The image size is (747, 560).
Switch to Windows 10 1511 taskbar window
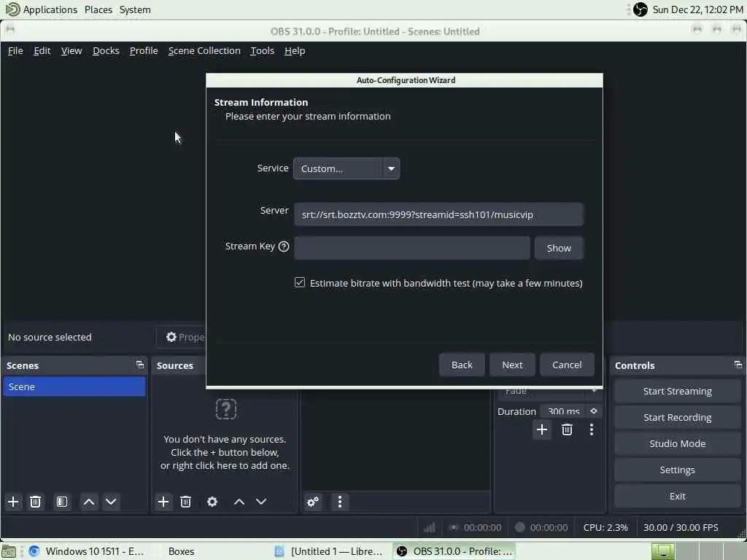(87, 551)
